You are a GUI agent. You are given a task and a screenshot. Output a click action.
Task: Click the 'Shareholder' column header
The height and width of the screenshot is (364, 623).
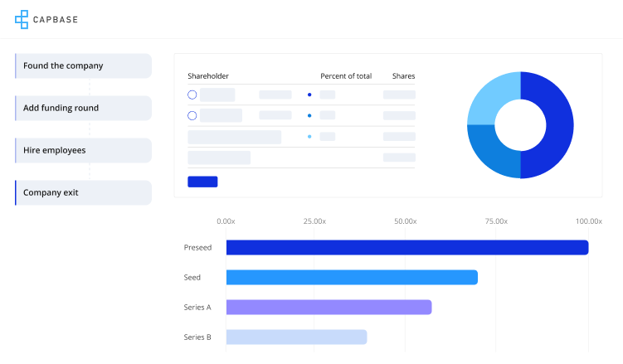[208, 76]
